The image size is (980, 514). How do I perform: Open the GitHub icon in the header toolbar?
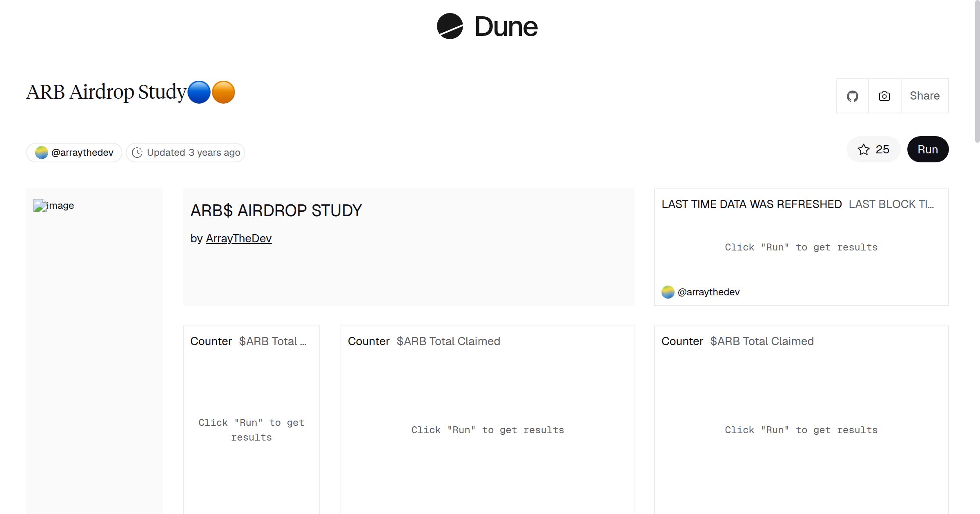tap(853, 96)
